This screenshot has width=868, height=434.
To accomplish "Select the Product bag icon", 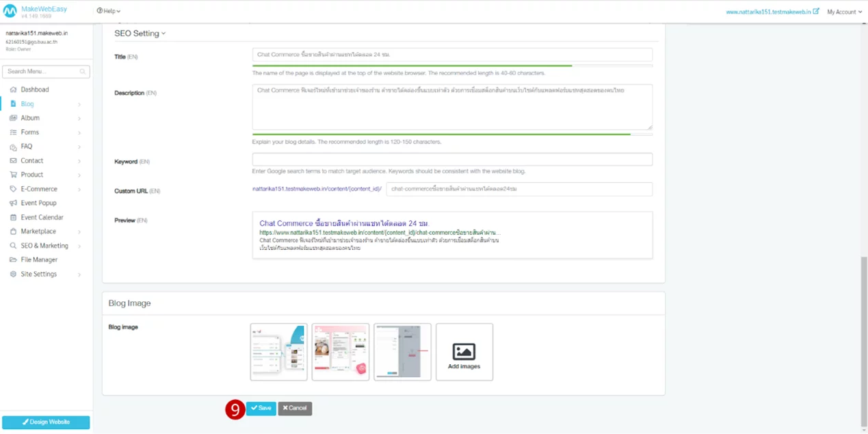I will click(13, 175).
